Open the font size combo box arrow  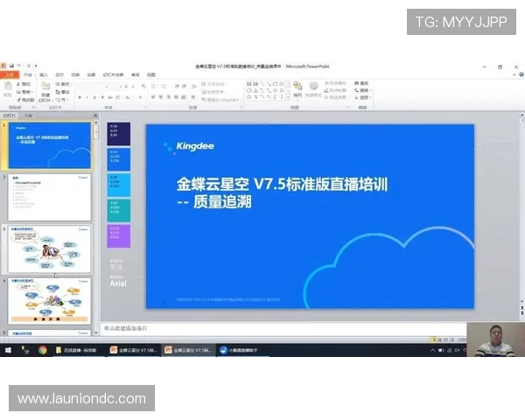[x=120, y=87]
